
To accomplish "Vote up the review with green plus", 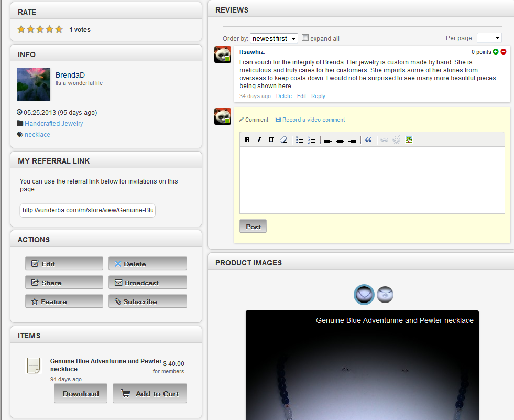I will click(496, 52).
